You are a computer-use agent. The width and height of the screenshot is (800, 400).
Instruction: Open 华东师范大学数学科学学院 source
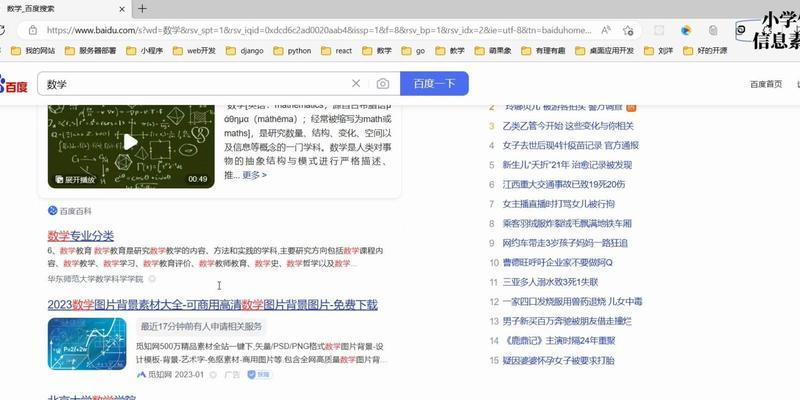[x=95, y=279]
